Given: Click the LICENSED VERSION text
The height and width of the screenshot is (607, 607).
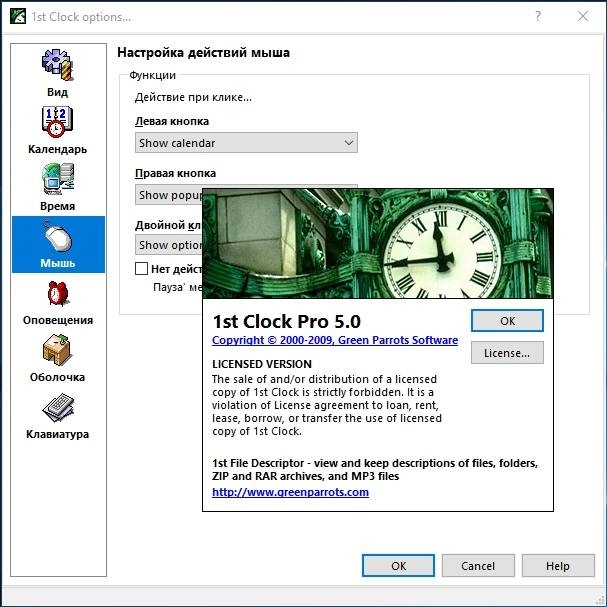Looking at the screenshot, I should pos(262,364).
